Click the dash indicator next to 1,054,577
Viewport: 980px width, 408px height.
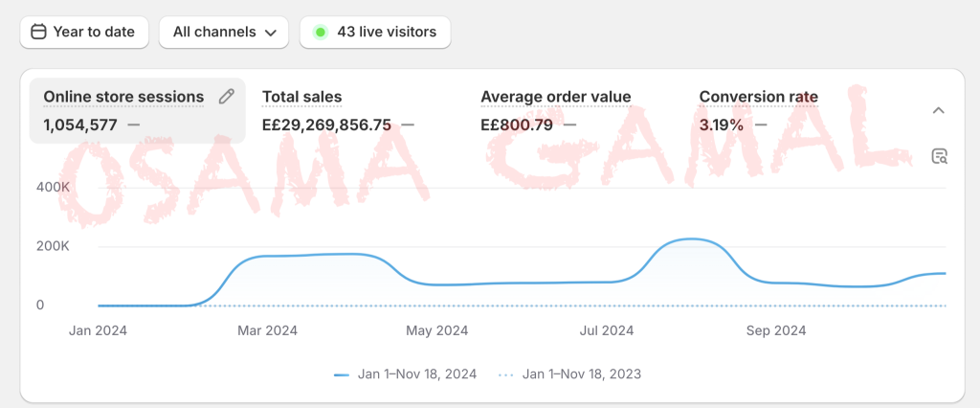tap(134, 125)
